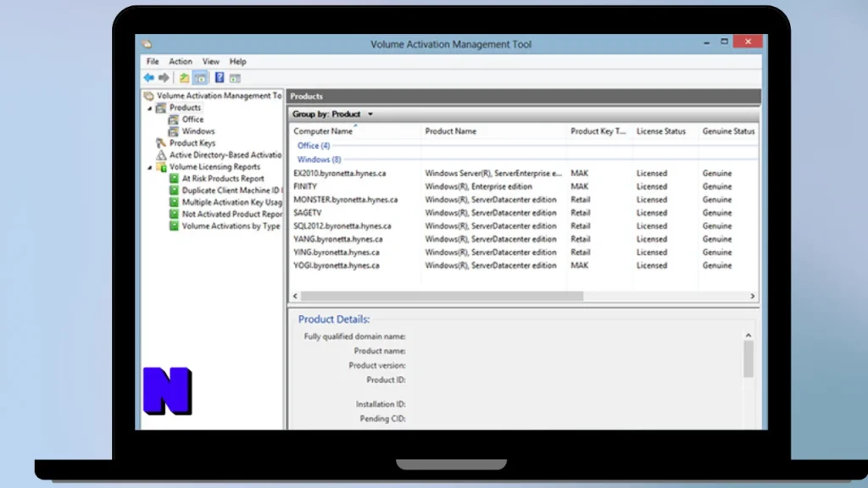Select the SQL2012.byronetta.hynes.ca row
This screenshot has height=488, width=868.
523,225
